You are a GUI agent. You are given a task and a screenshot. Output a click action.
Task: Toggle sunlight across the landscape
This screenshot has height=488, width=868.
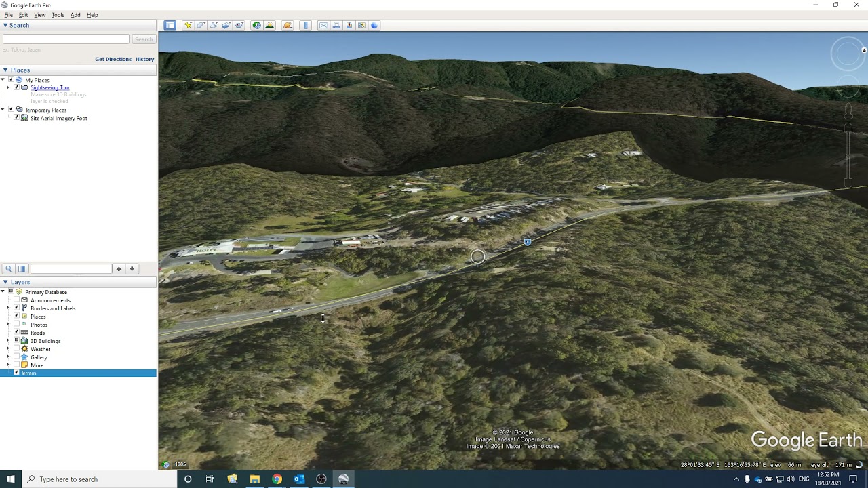coord(270,26)
